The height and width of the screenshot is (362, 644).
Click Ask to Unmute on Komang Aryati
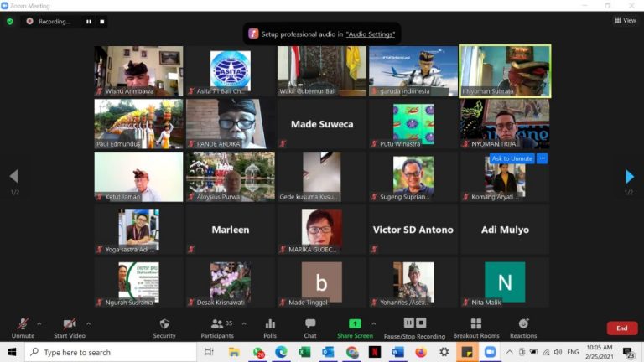click(x=512, y=158)
